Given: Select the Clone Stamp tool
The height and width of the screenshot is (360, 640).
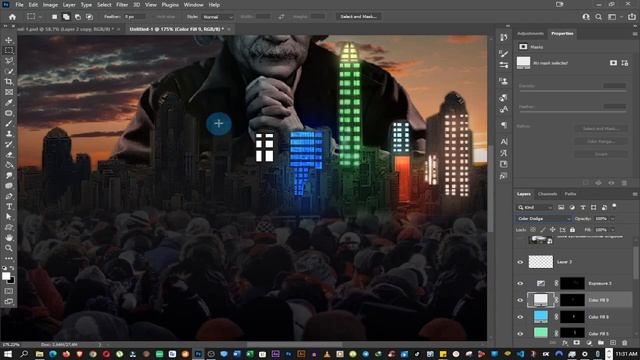Looking at the screenshot, I should click(9, 133).
